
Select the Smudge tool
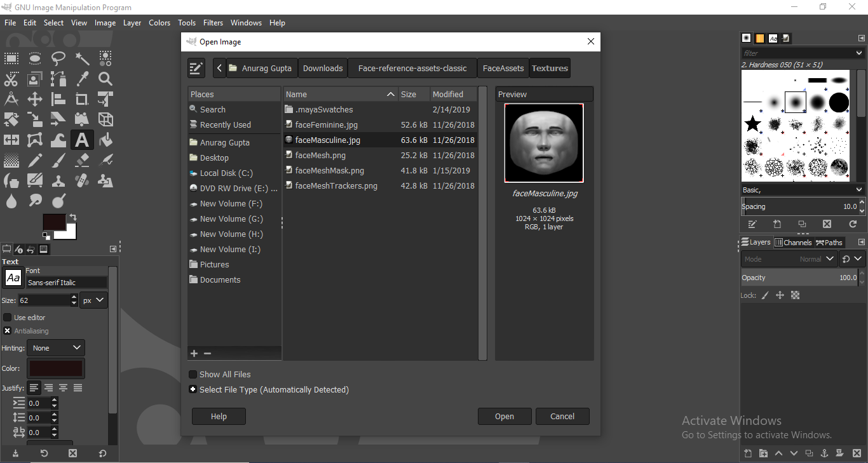(35, 201)
